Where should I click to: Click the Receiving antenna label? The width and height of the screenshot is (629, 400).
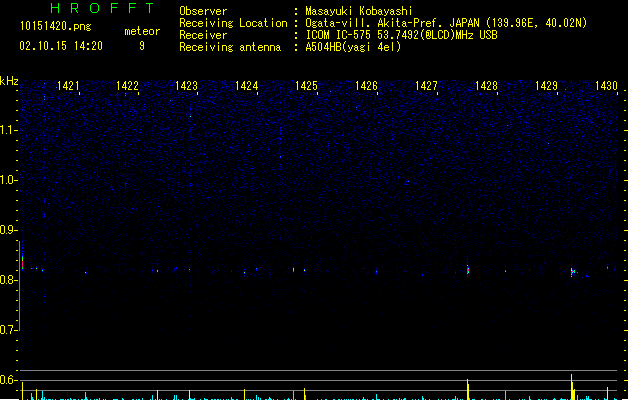[230, 47]
